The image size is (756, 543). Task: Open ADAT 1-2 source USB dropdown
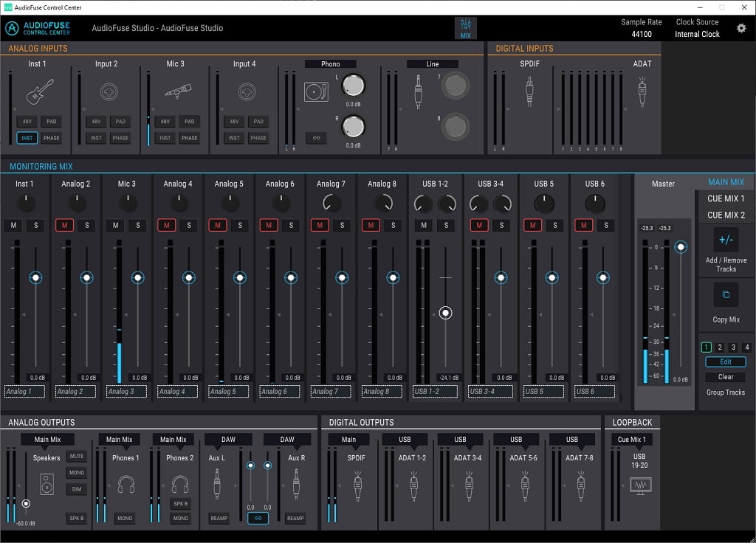pos(405,440)
